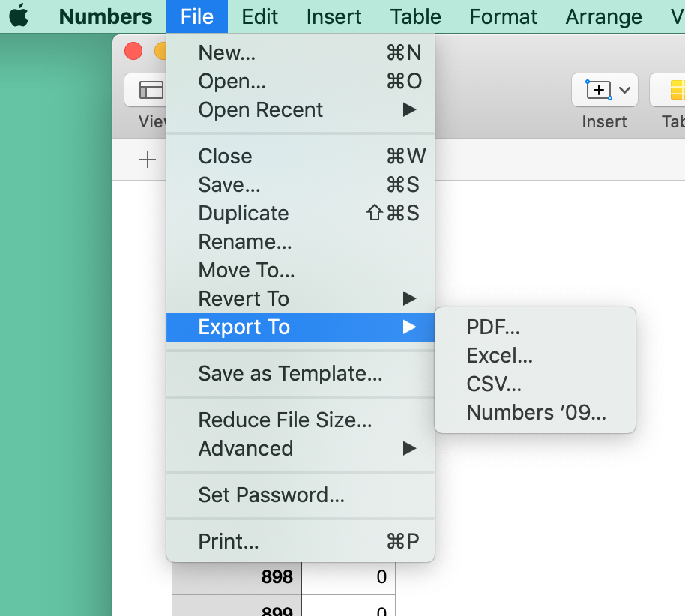
Task: Open the Edit menu
Action: [259, 16]
